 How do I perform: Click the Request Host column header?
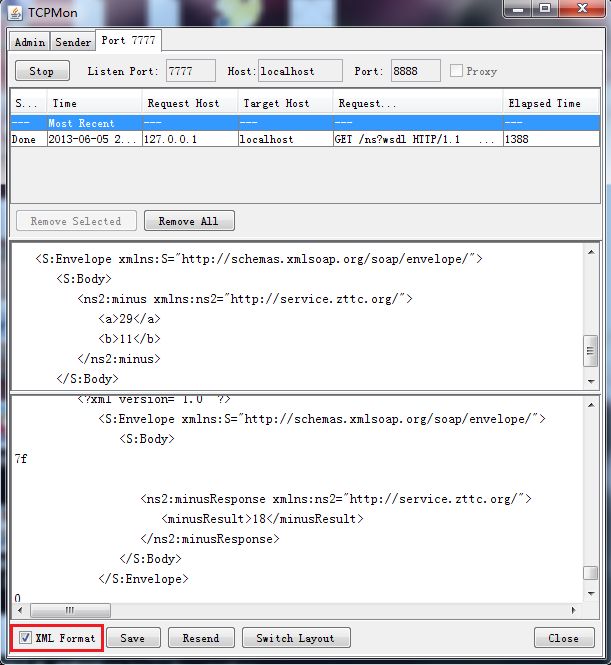[190, 103]
